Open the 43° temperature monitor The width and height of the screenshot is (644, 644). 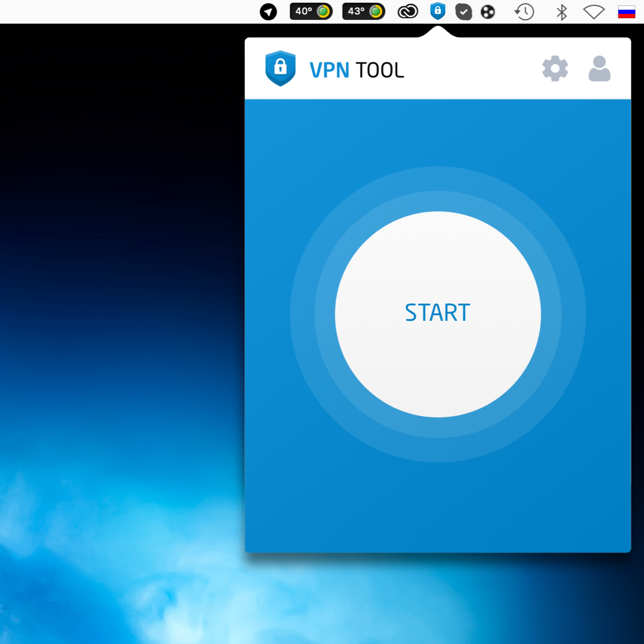pos(356,12)
